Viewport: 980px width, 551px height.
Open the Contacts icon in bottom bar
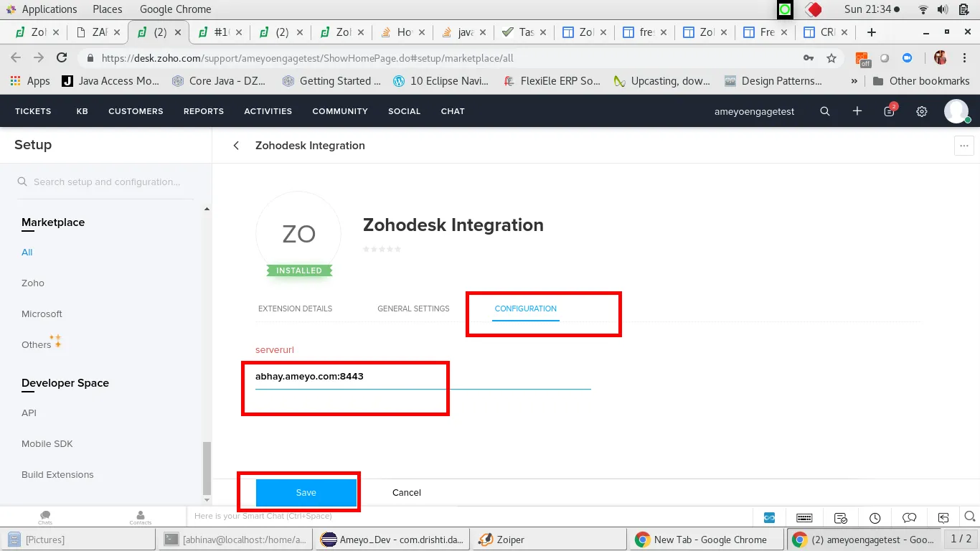click(141, 517)
